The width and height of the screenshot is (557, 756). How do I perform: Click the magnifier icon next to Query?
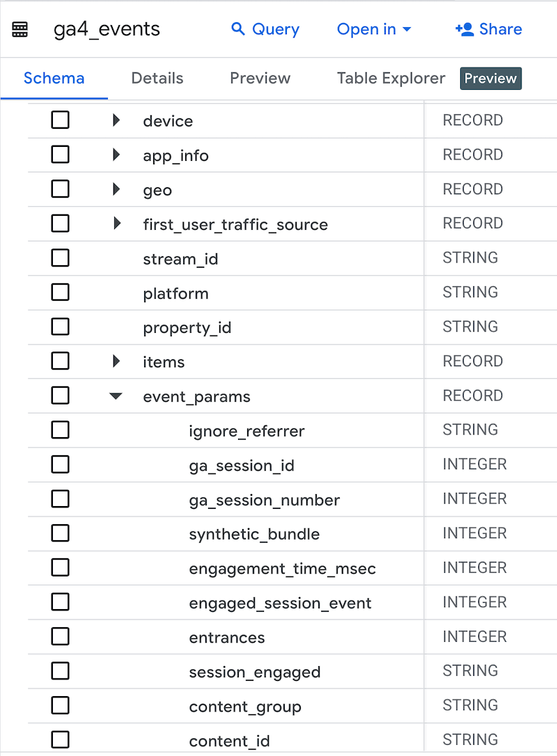click(x=237, y=29)
